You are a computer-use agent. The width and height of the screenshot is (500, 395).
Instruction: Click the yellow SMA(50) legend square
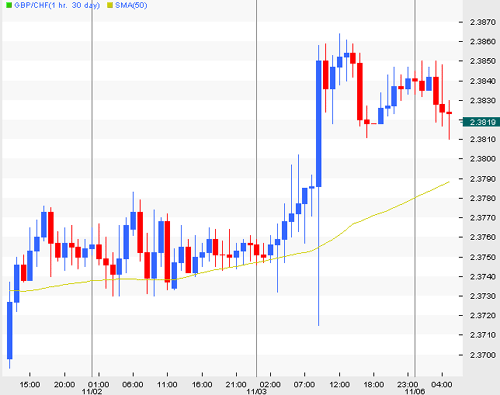[x=110, y=5]
